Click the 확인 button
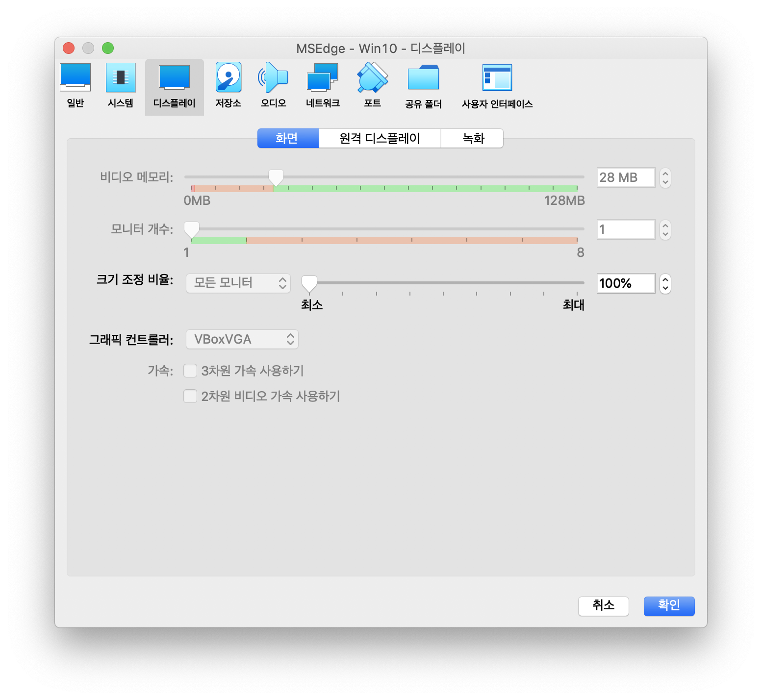 pos(669,606)
